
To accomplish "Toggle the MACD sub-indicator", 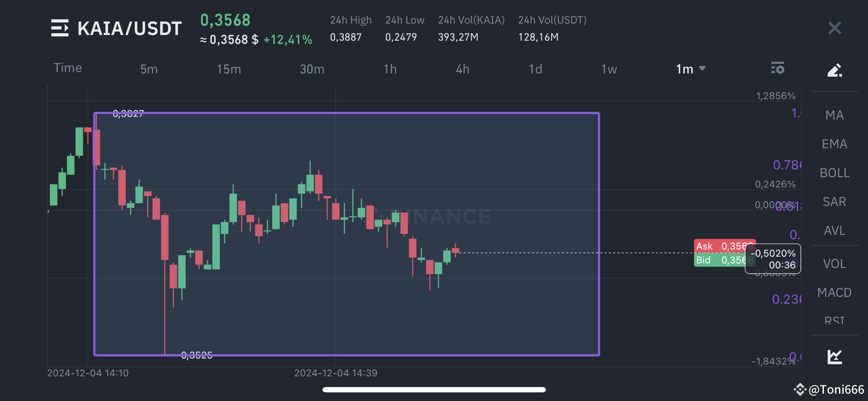I will 835,293.
